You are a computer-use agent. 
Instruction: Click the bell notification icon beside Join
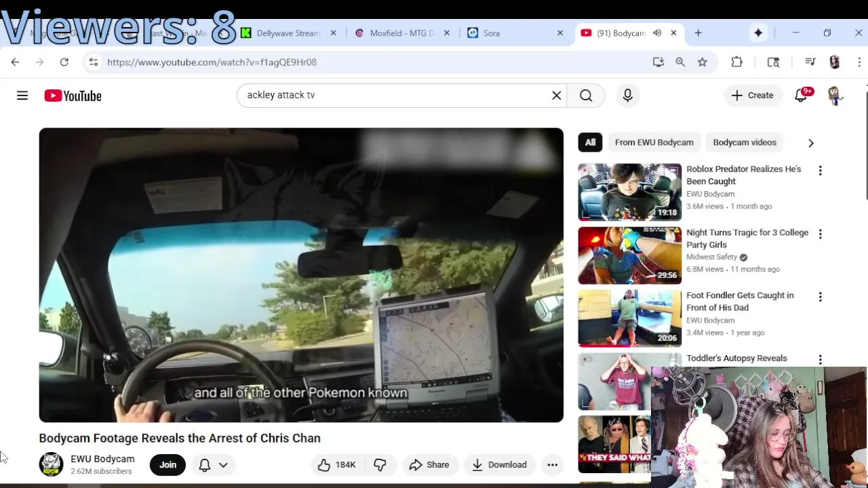coord(204,465)
